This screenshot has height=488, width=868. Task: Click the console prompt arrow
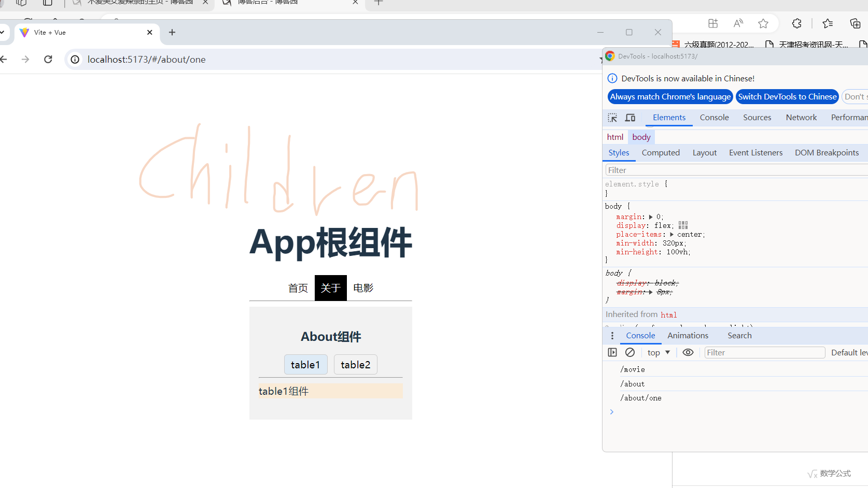tap(612, 412)
